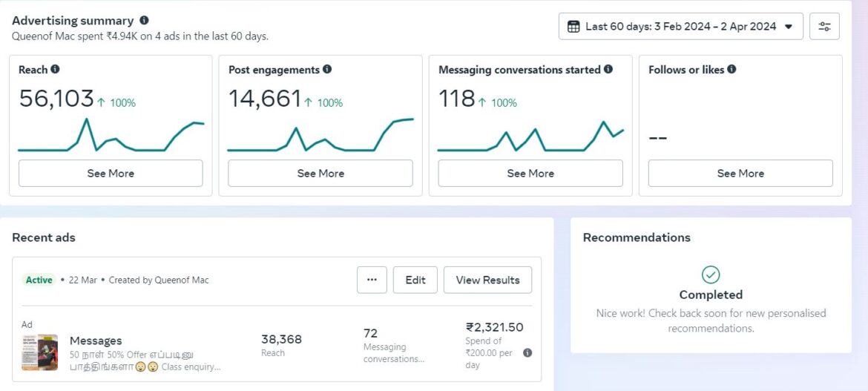The height and width of the screenshot is (391, 868).
Task: Click the Messages ad title text
Action: point(96,341)
